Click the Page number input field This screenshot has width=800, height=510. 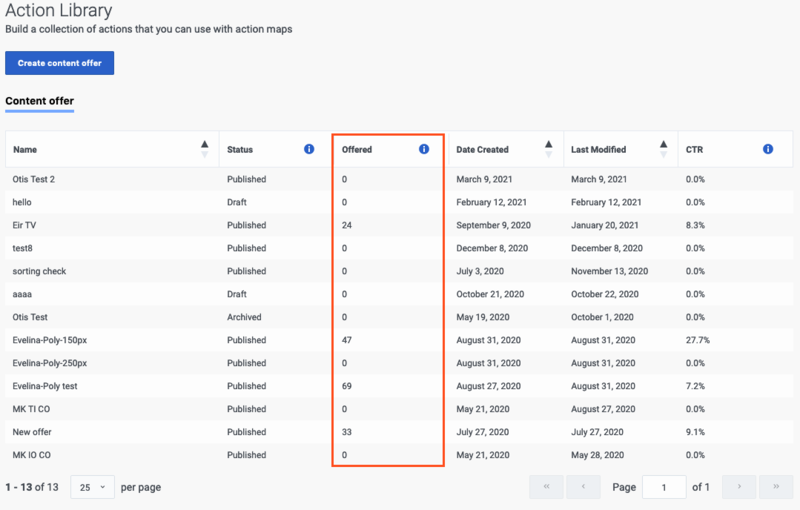point(664,487)
